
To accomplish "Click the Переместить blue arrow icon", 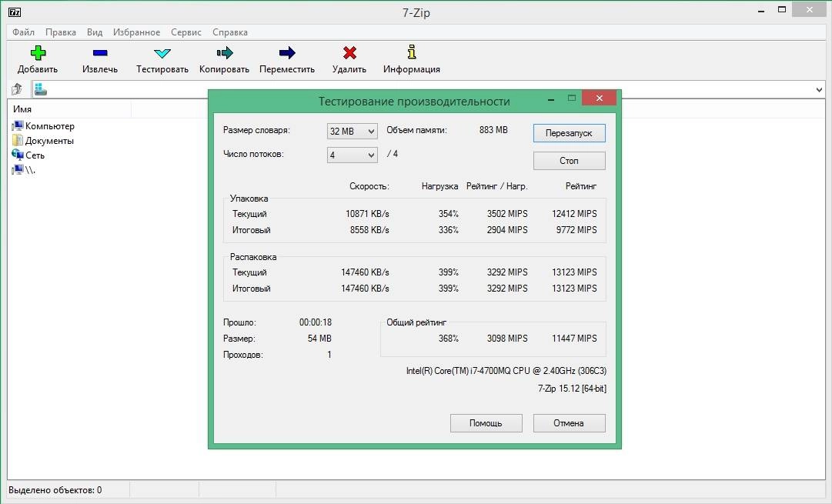I will coord(287,52).
